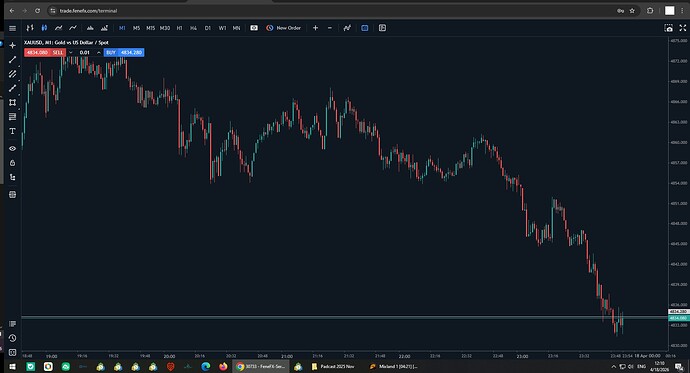Toggle one-click trading panel icon
Image resolution: width=690 pixels, height=373 pixels.
254,28
